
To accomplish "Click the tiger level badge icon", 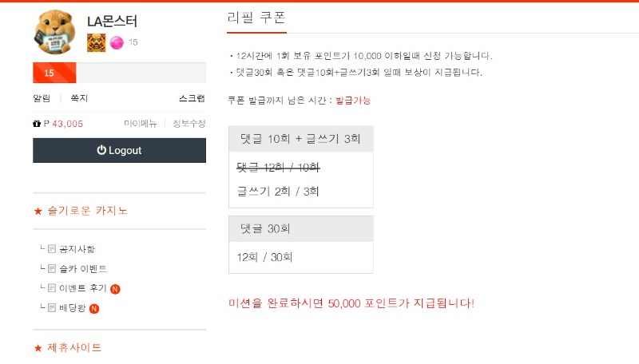I will (x=96, y=43).
